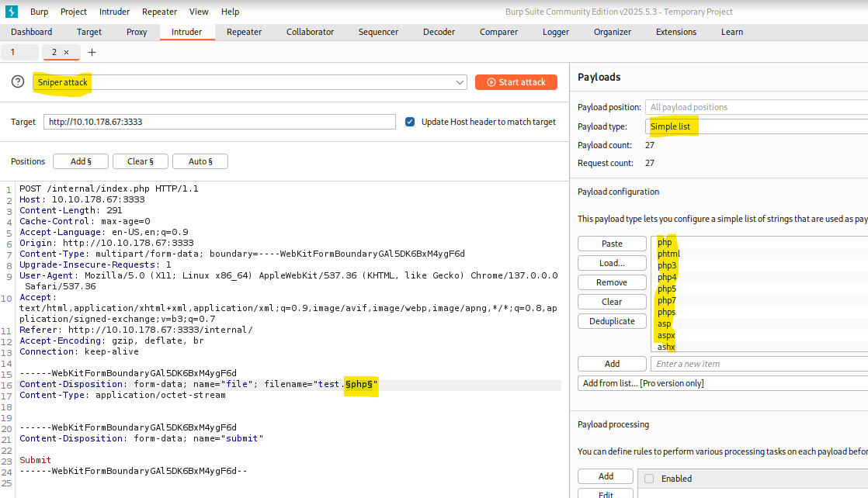The width and height of the screenshot is (868, 498).
Task: Click the Referer header line
Action: tap(136, 330)
